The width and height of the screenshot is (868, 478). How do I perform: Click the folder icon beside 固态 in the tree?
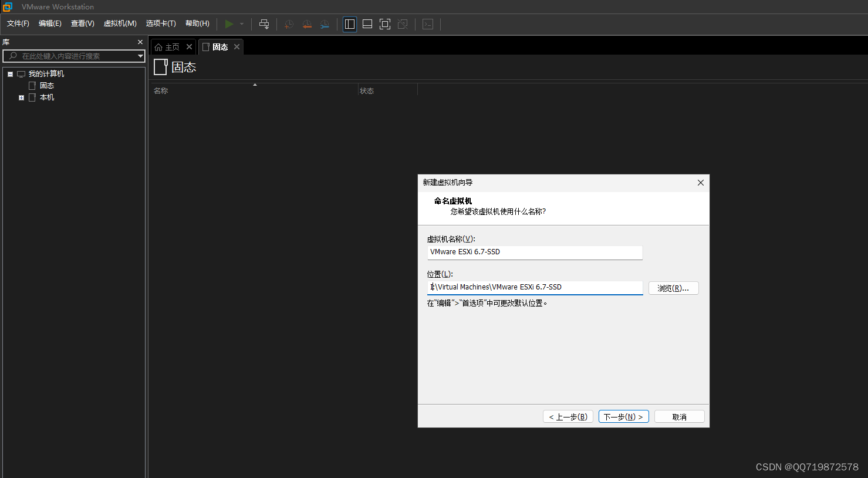(32, 86)
